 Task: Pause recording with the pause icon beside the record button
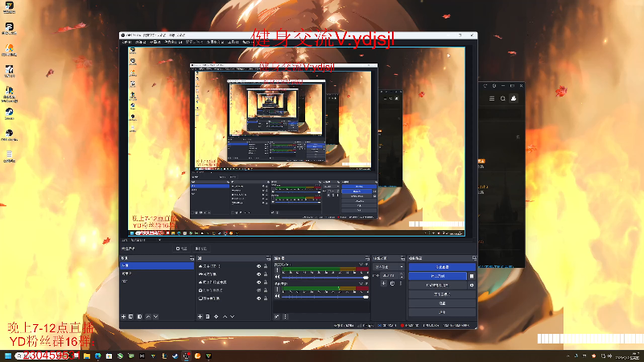click(x=472, y=276)
